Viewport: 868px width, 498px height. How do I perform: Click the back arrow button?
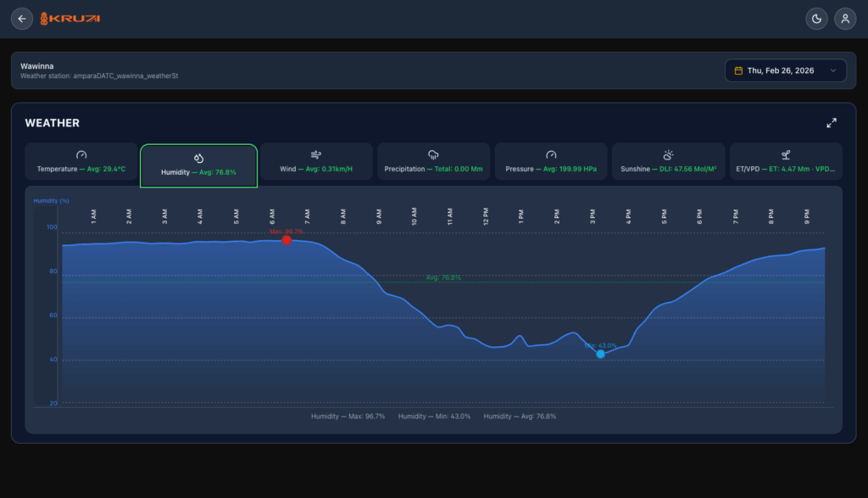point(22,18)
